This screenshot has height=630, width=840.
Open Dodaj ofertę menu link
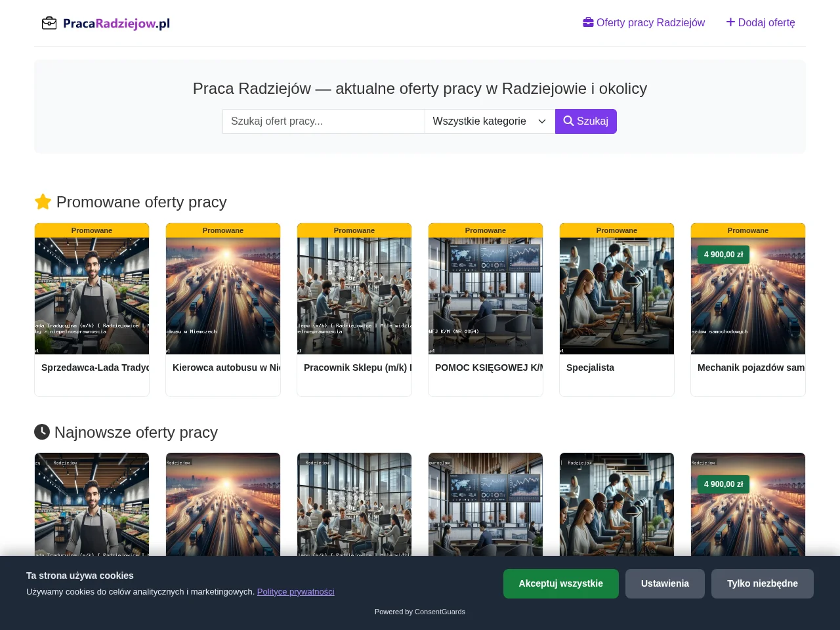pos(761,23)
